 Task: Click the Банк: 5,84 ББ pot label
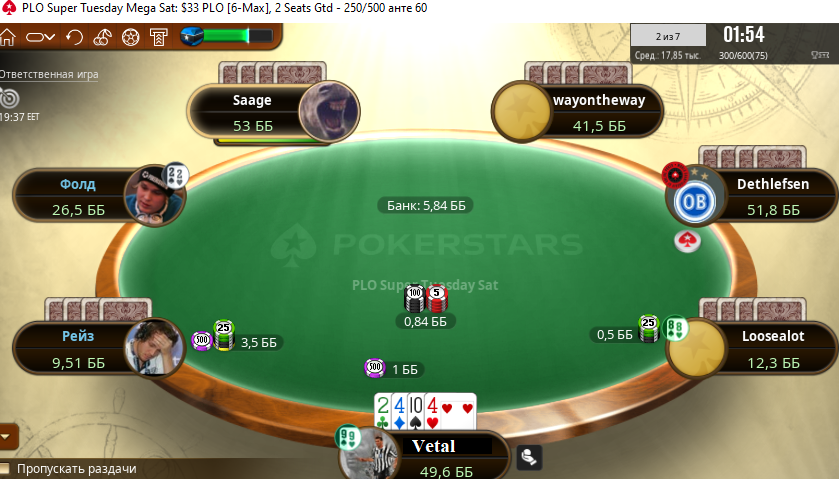(x=426, y=206)
